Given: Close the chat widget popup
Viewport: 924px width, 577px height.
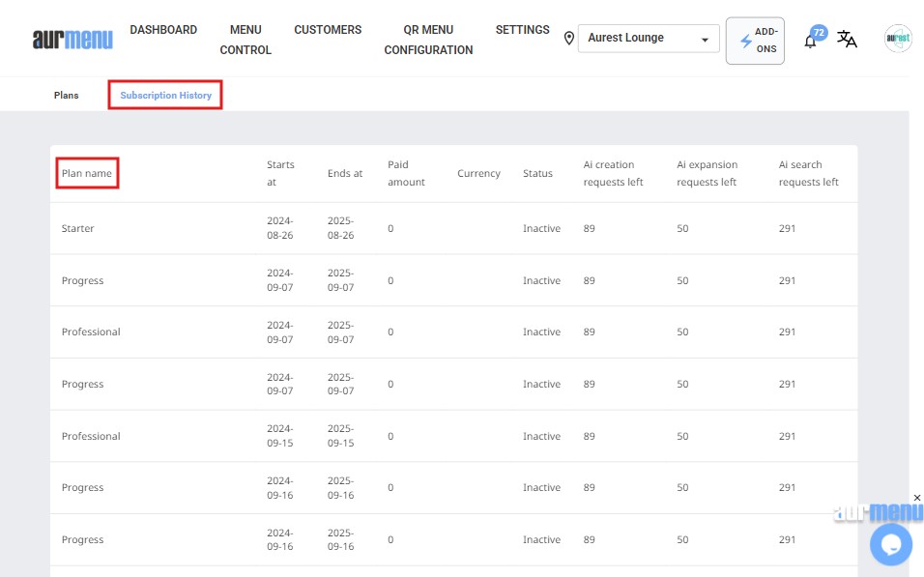Looking at the screenshot, I should pyautogui.click(x=916, y=498).
